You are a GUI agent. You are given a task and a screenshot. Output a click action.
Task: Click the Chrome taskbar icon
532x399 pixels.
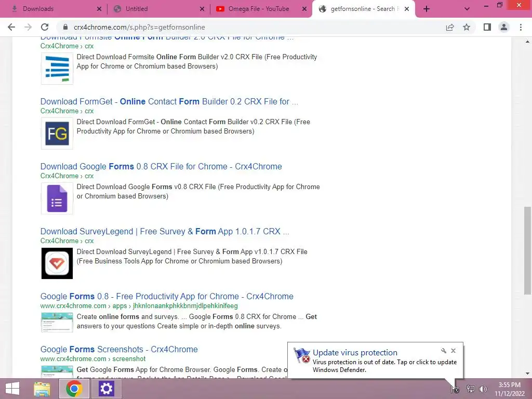74,389
